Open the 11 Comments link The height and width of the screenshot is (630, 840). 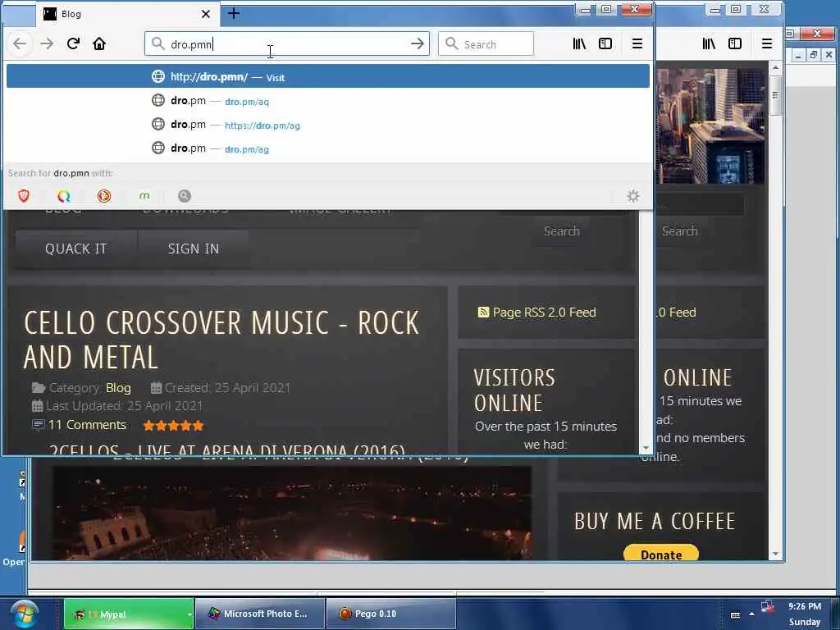(87, 425)
